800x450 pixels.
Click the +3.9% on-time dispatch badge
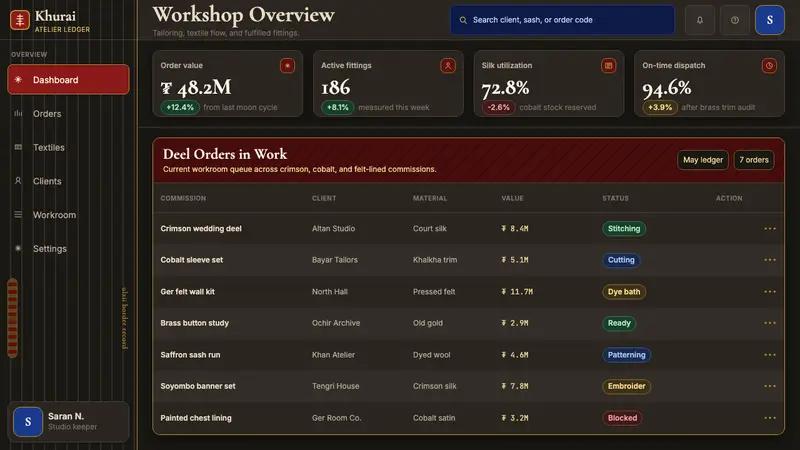point(660,107)
